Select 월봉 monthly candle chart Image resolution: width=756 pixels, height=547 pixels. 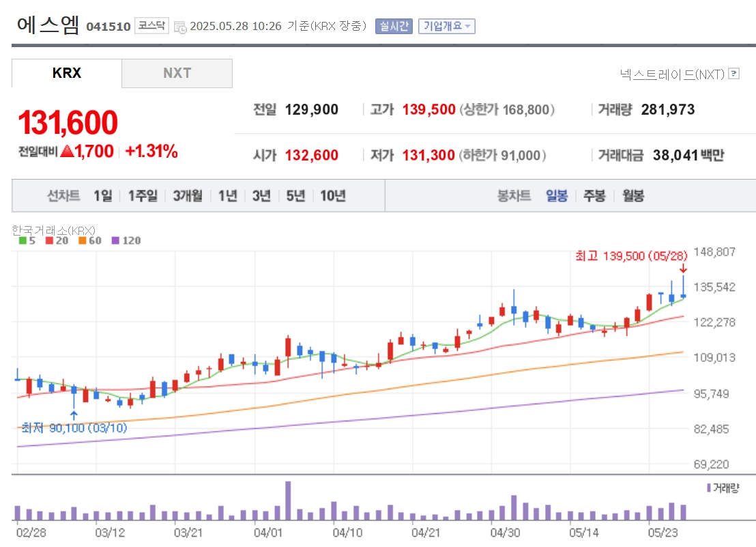click(x=633, y=196)
